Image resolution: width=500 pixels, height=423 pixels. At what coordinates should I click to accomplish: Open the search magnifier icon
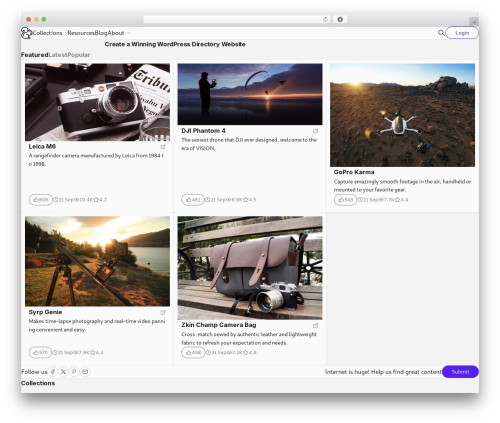(x=441, y=33)
